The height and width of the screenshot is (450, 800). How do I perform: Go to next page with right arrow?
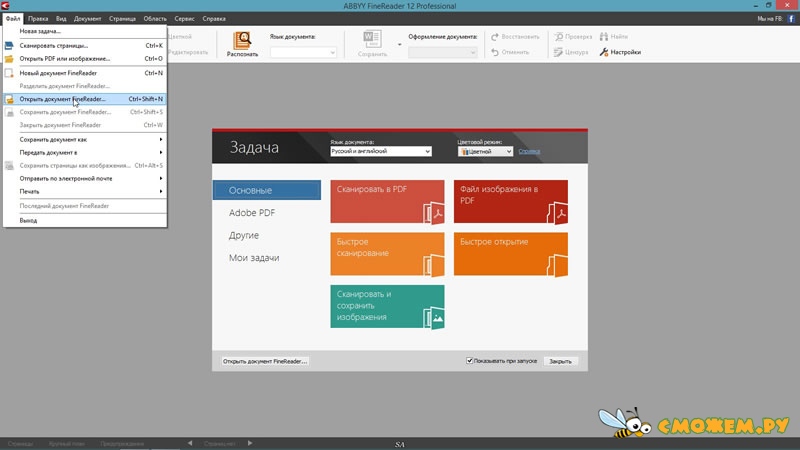[250, 443]
